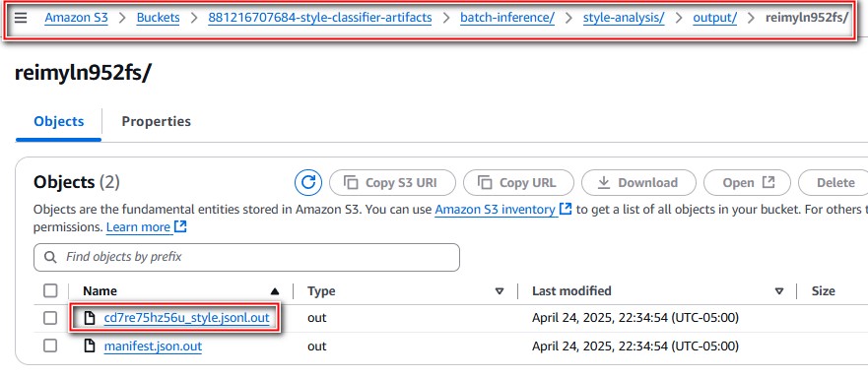Check the box for cd7re75hz56u_style.jsonl.out
Screen dimensions: 868x377
coord(50,318)
